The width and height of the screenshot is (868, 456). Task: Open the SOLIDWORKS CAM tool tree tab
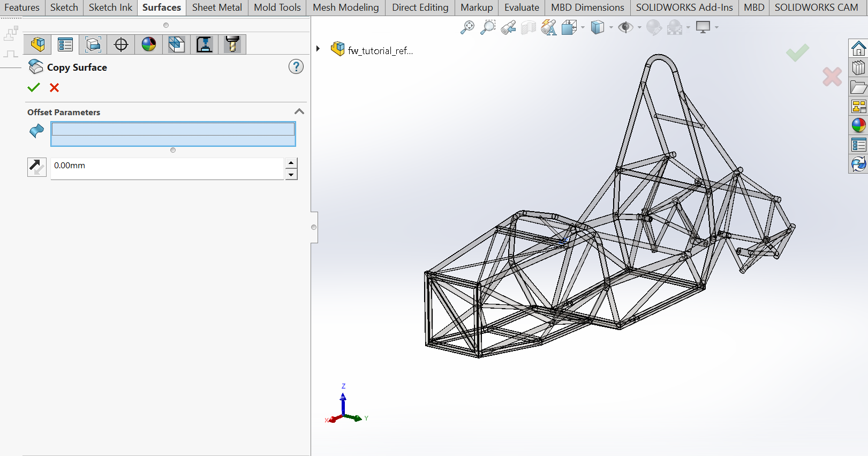[232, 44]
